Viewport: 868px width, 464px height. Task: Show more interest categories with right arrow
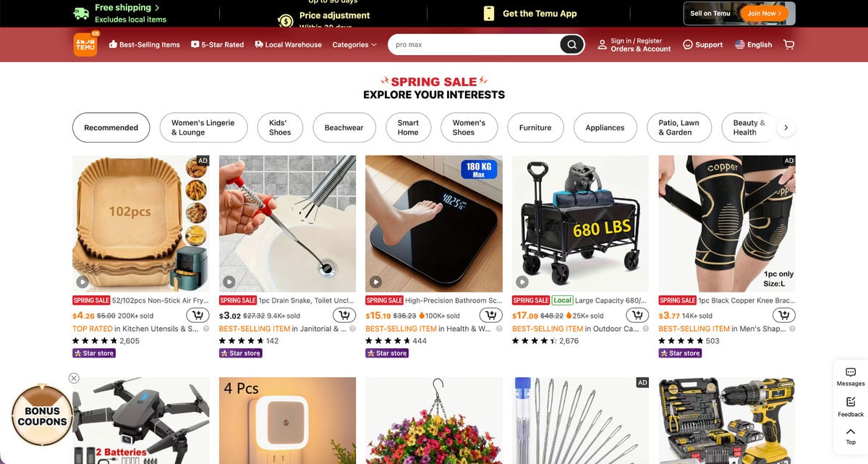pos(786,127)
